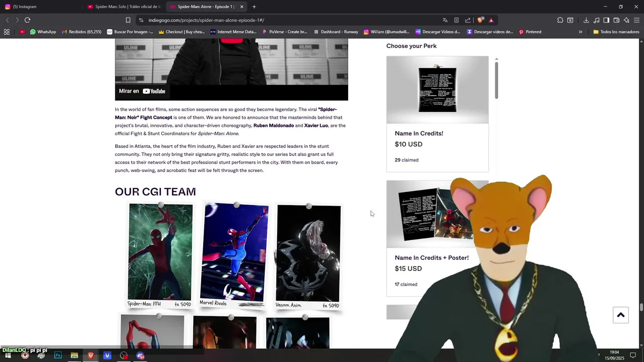Click the OUR CGI TEAM heading

tap(155, 192)
